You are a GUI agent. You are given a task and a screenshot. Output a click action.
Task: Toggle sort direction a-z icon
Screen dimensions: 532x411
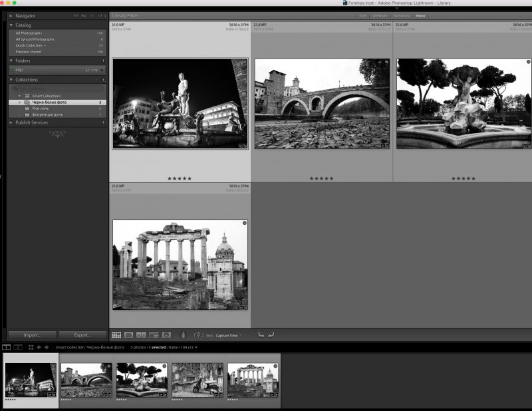(198, 335)
